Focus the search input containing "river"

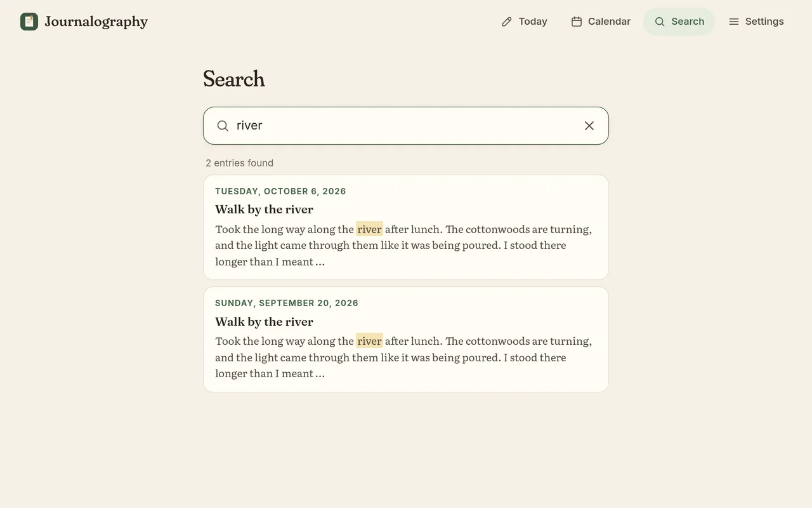point(406,126)
